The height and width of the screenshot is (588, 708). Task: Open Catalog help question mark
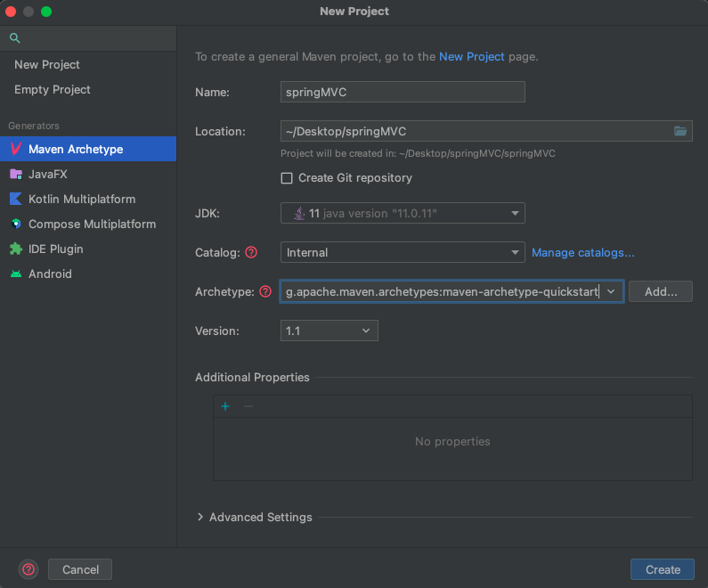[251, 252]
